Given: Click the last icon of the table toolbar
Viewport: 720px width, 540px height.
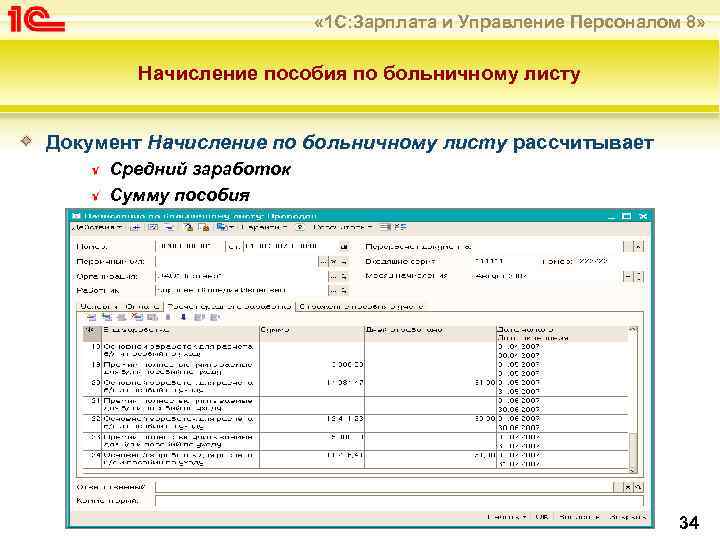Looking at the screenshot, I should click(x=214, y=317).
